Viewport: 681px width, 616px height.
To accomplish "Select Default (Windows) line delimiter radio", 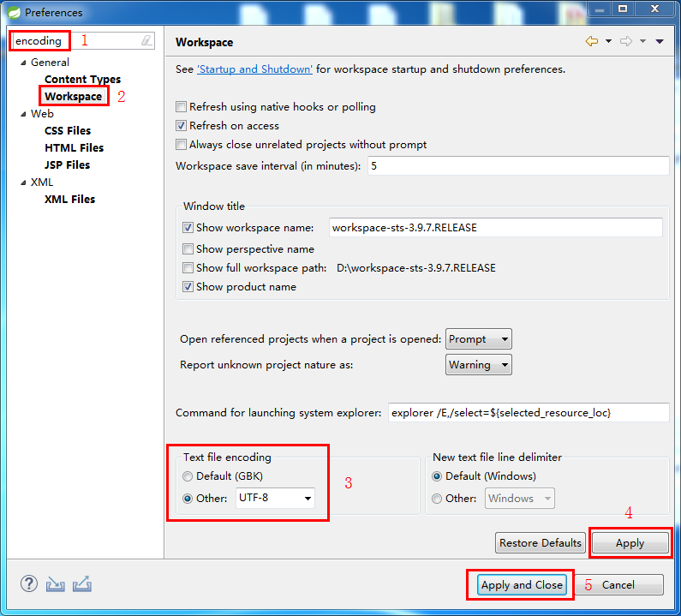I will [437, 476].
